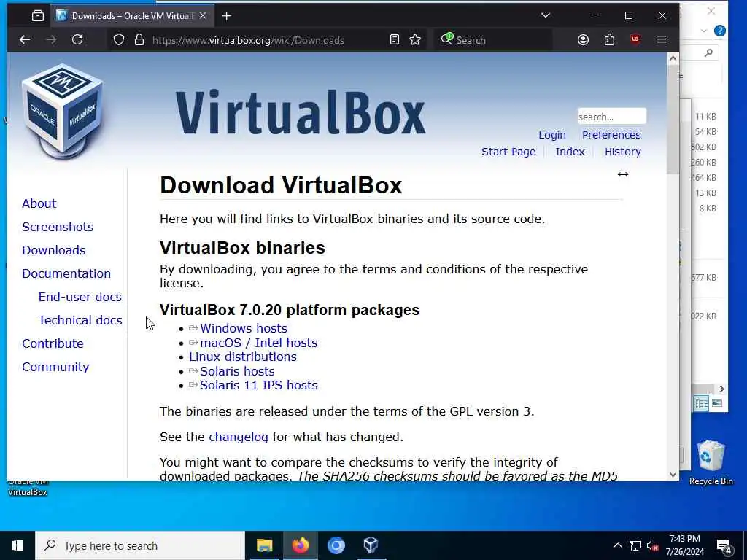The height and width of the screenshot is (560, 747).
Task: Open About in the sidebar
Action: coord(39,204)
